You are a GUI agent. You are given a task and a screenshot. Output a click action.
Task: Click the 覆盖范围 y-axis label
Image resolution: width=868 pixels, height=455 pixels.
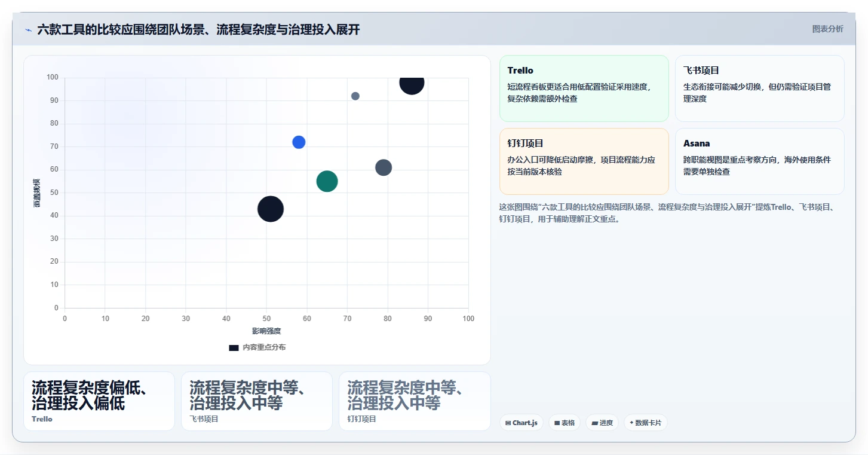click(37, 193)
